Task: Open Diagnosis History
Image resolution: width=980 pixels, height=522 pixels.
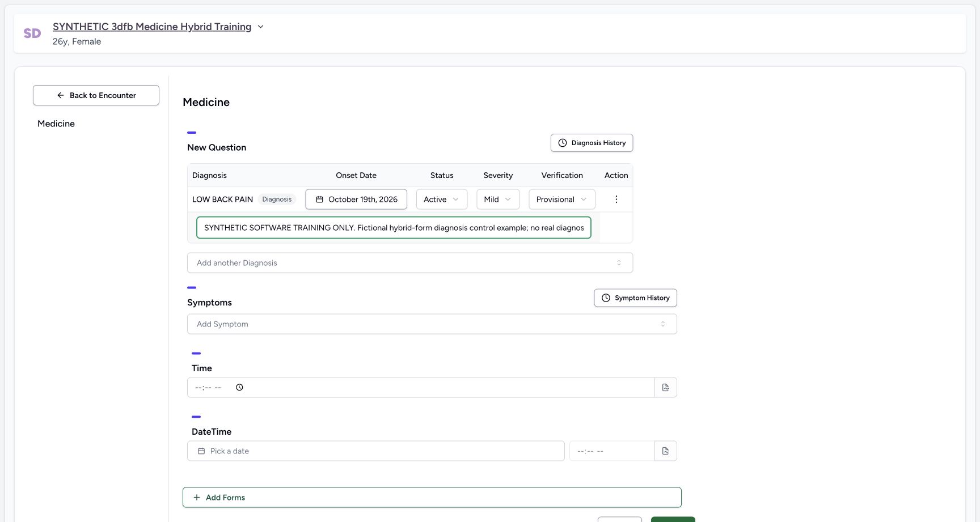Action: 592,143
